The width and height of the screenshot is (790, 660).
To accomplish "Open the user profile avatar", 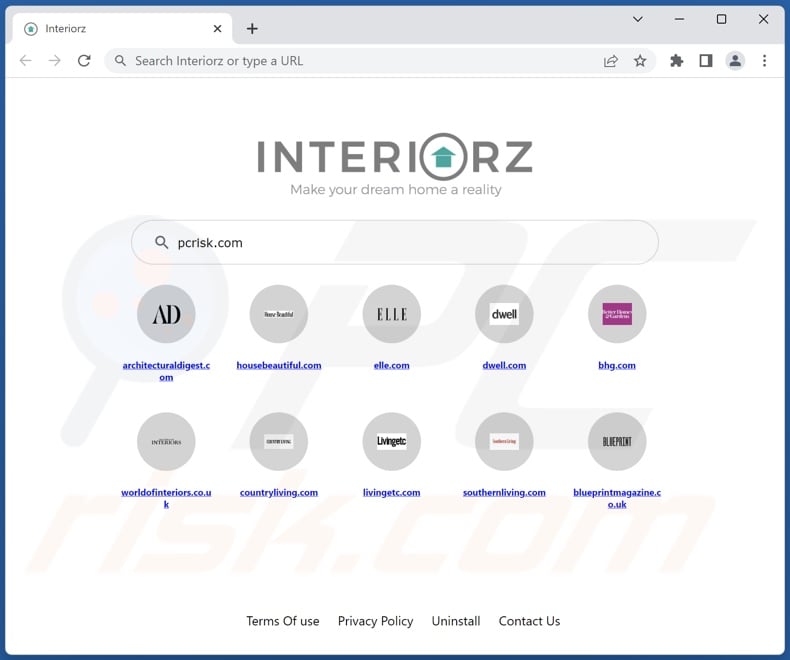I will [x=735, y=61].
